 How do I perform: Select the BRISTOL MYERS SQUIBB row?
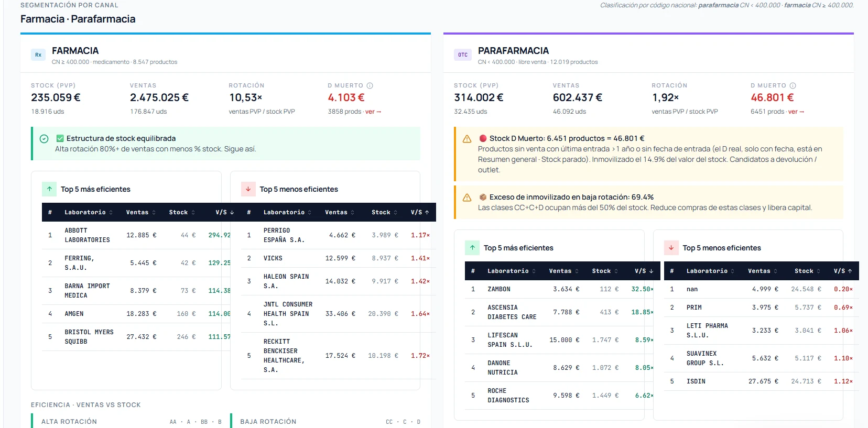point(136,337)
